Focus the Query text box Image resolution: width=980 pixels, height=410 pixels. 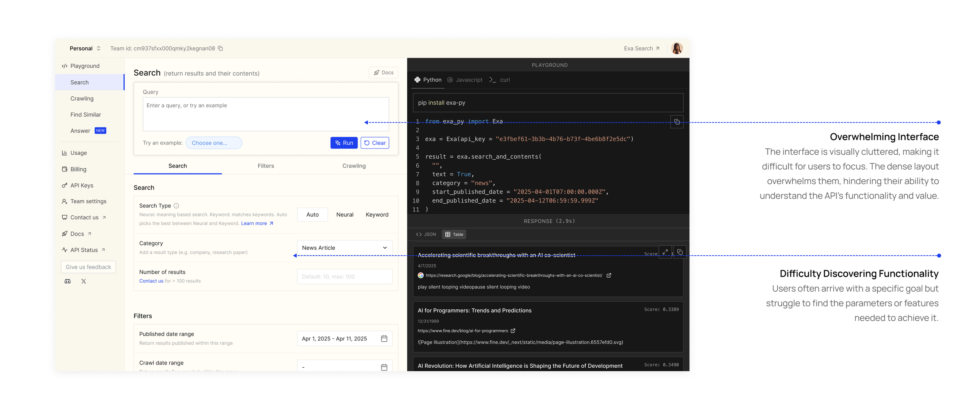(266, 114)
